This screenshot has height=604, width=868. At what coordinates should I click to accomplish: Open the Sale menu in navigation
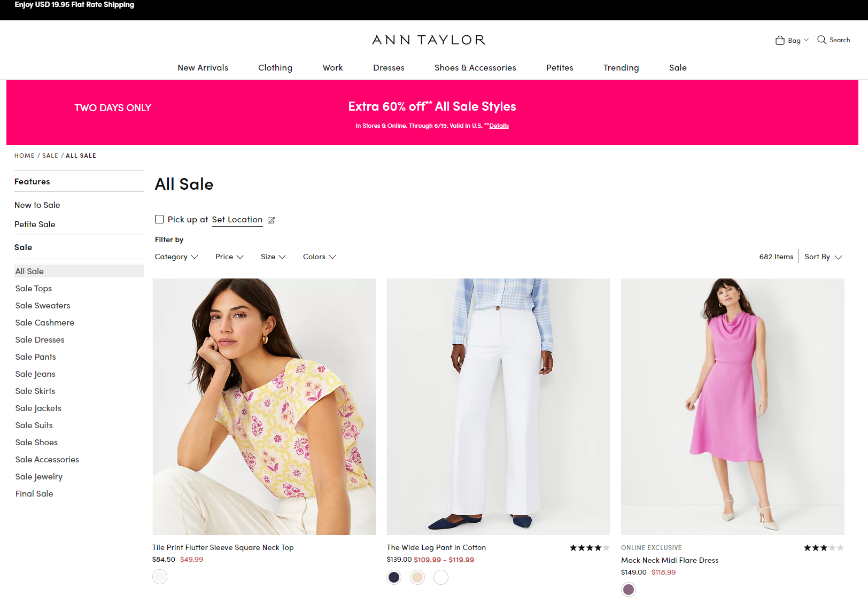[678, 68]
